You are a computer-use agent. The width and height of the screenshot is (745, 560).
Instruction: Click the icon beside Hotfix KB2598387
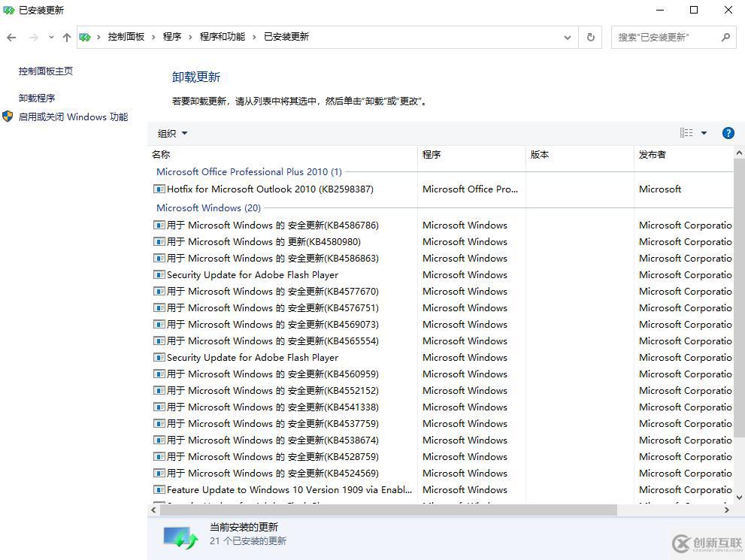[159, 189]
